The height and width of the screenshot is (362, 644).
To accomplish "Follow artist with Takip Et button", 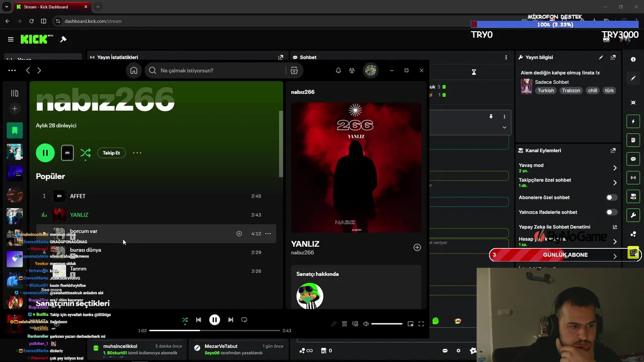I will (111, 153).
